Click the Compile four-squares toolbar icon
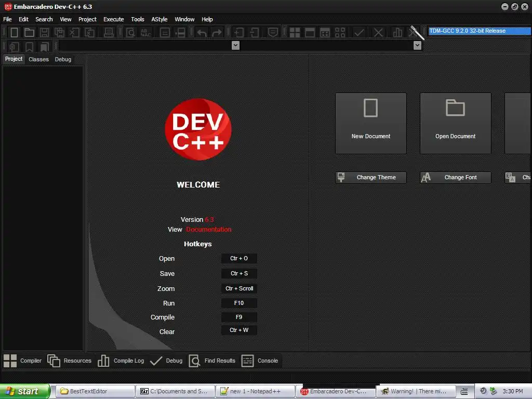This screenshot has height=399, width=532. click(295, 33)
